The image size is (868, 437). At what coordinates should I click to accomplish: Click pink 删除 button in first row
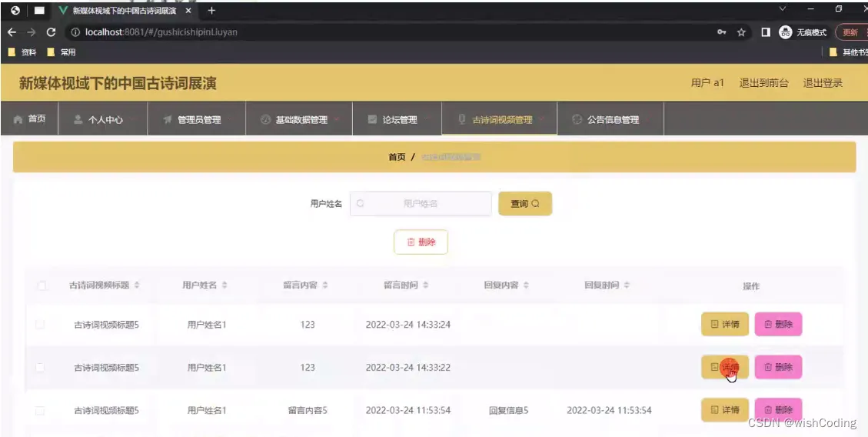(778, 324)
